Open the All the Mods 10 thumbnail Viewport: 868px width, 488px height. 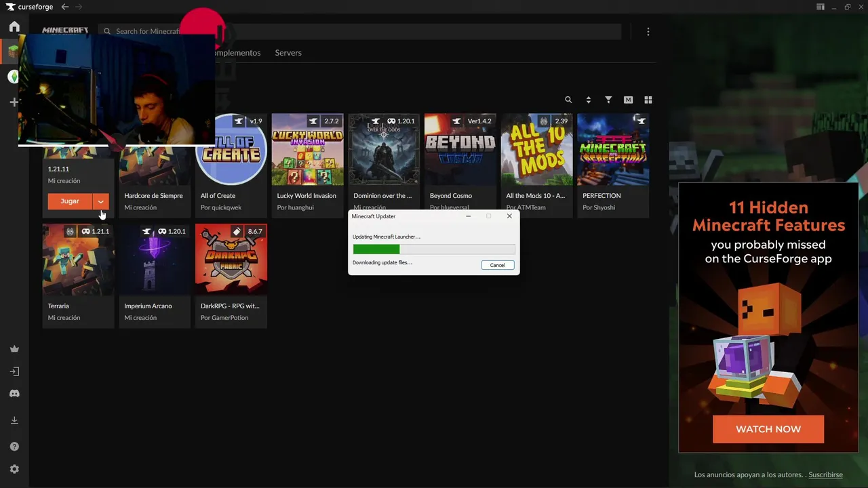coord(536,150)
